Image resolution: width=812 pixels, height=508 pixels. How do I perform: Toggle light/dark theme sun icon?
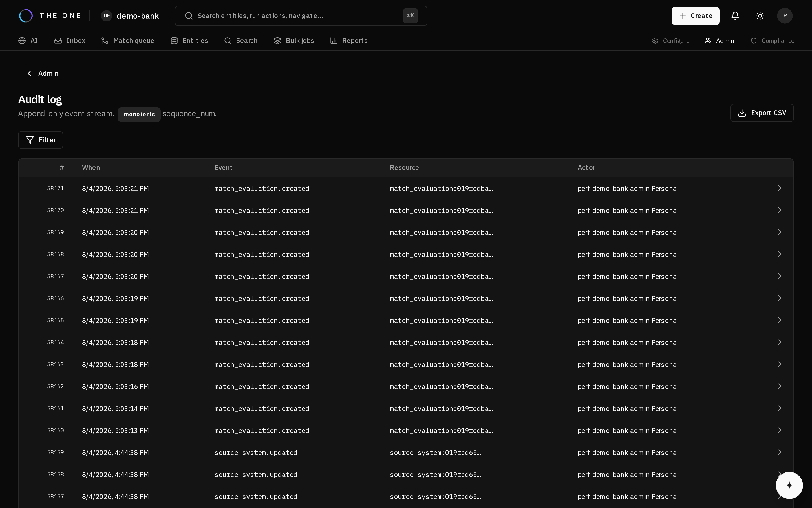pos(760,16)
